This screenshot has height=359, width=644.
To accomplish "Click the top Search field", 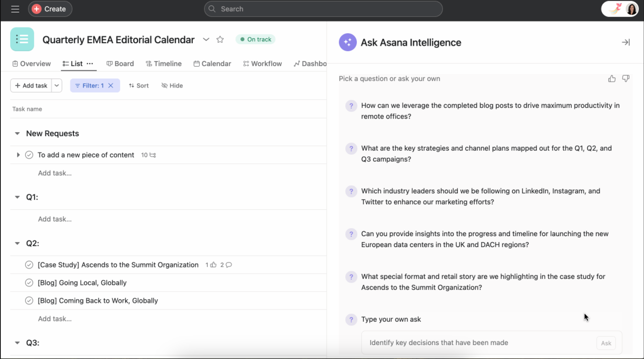I will click(x=323, y=9).
